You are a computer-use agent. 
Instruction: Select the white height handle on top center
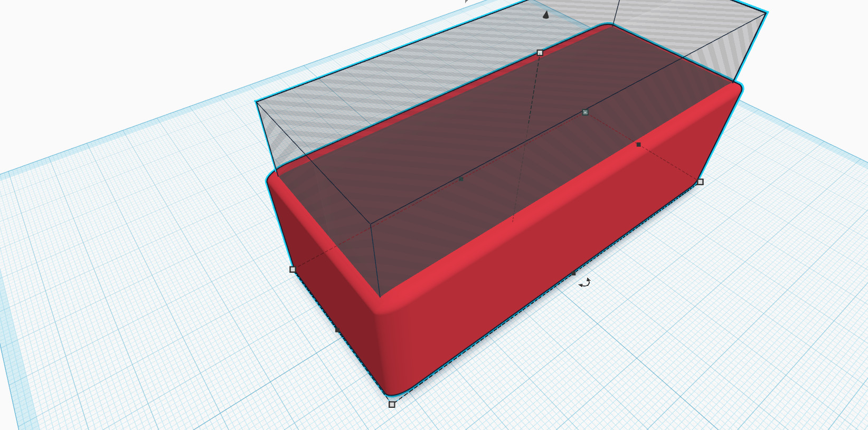click(540, 53)
